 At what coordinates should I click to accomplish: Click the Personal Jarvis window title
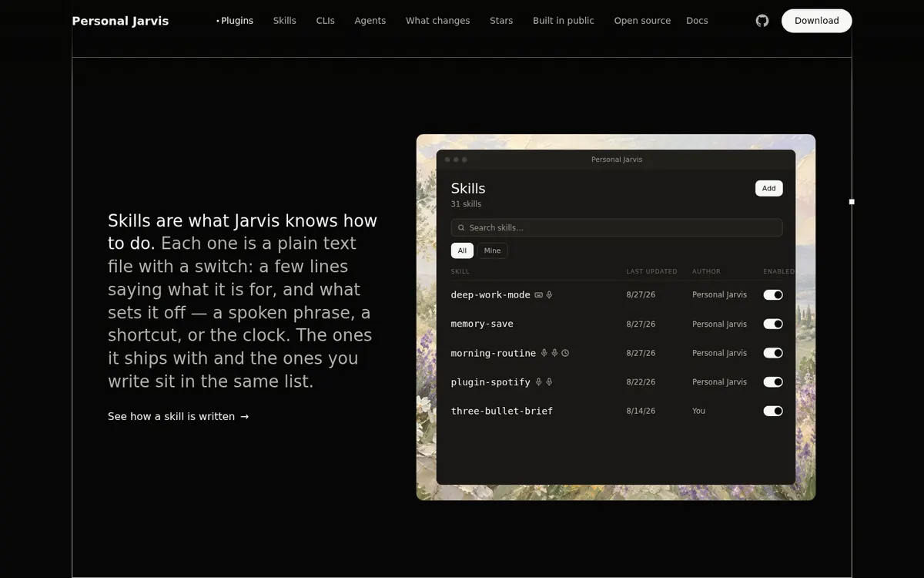tap(617, 160)
